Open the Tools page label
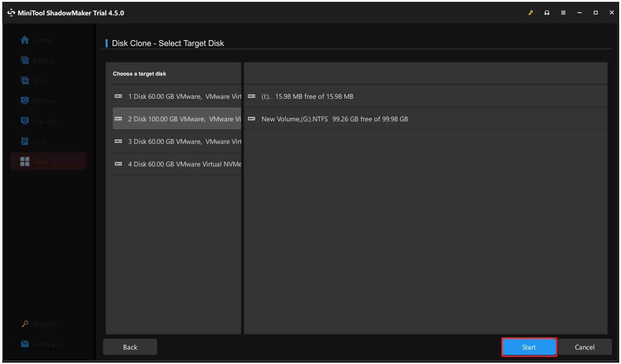This screenshot has width=621, height=364. tap(41, 162)
